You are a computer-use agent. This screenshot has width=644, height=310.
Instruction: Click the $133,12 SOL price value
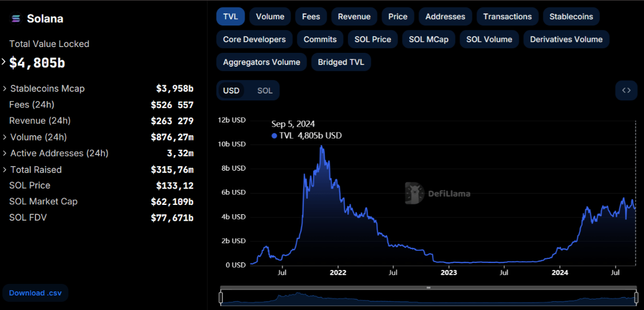point(174,185)
